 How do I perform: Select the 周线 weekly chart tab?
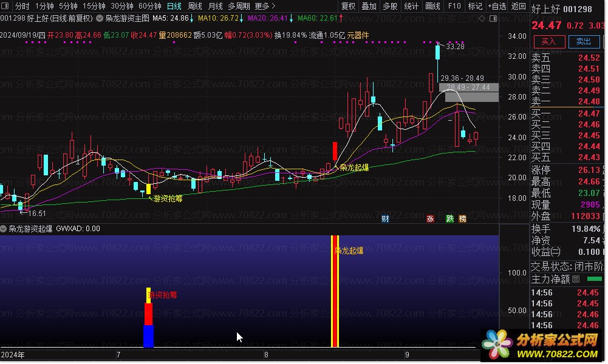[194, 6]
